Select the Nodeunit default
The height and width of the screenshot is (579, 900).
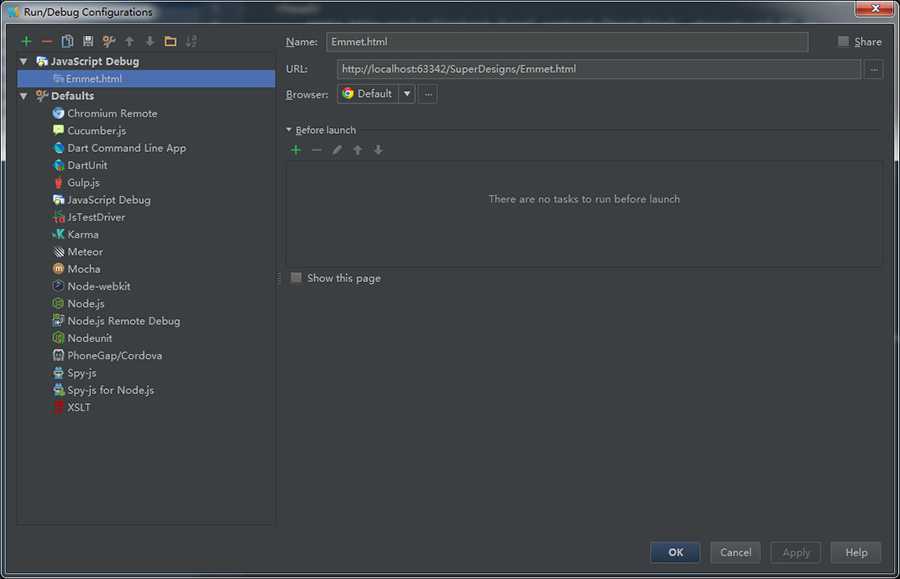click(x=83, y=338)
